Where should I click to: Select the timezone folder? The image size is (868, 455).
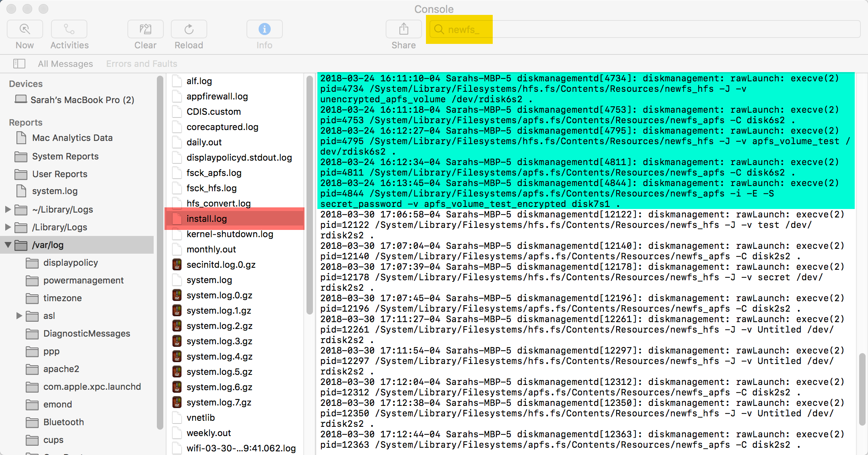(54, 298)
